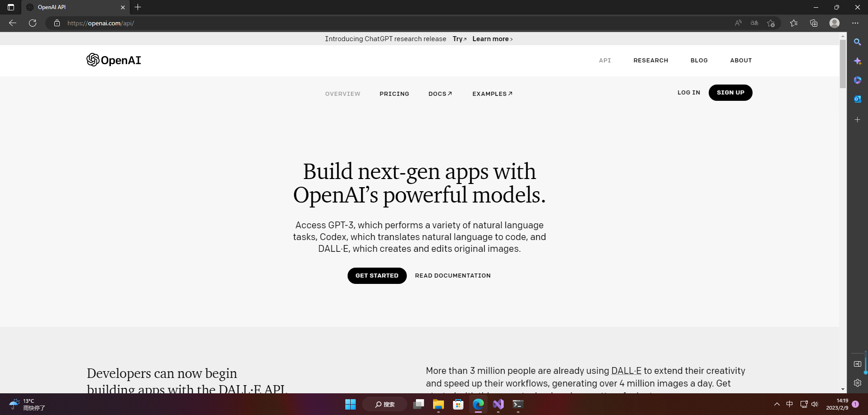Click the OpenAI logo in page header

[x=114, y=60]
